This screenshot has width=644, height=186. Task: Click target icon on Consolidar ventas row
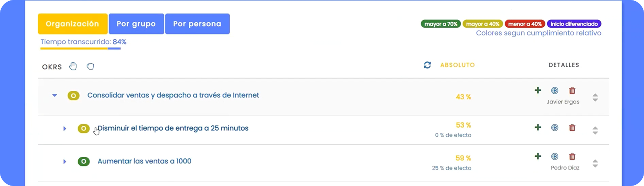click(x=555, y=90)
